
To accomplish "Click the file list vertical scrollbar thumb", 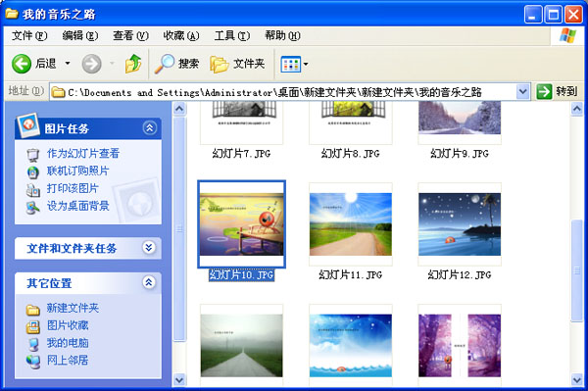I will 577,269.
